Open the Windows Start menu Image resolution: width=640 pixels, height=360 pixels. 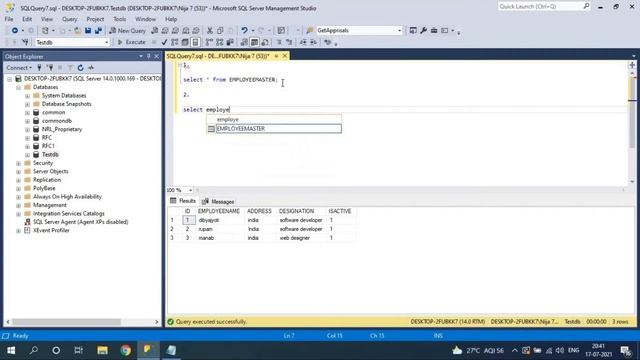[x=11, y=350]
